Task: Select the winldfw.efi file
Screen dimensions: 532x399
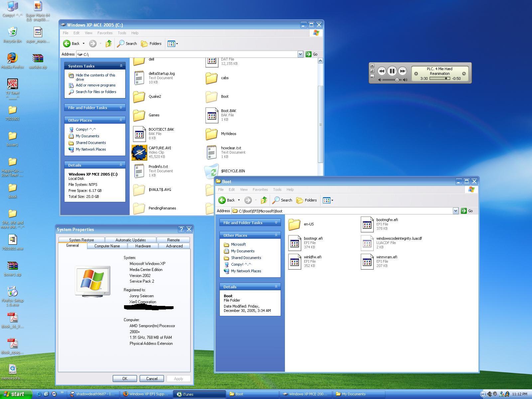Action: pos(295,261)
